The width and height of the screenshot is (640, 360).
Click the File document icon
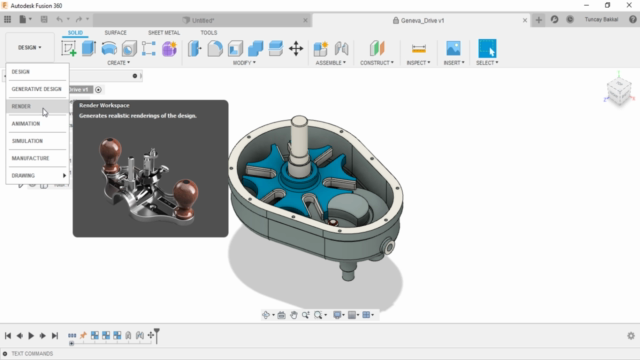(x=23, y=19)
